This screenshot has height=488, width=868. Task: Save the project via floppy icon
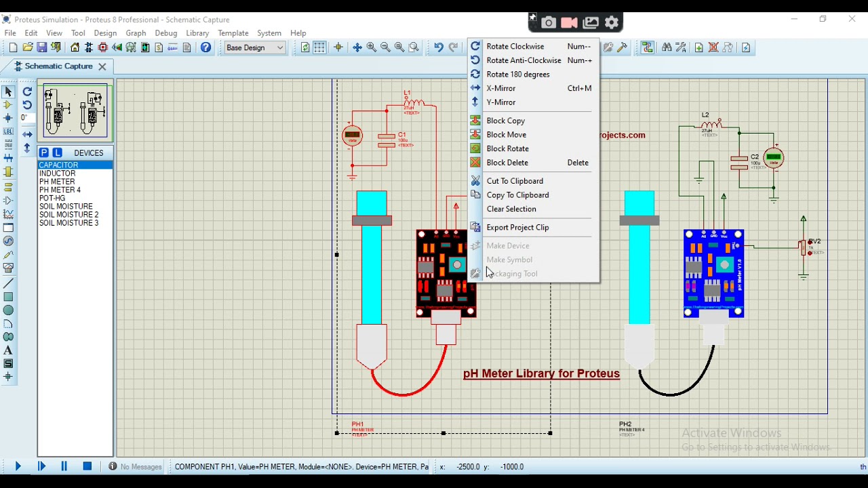(42, 47)
